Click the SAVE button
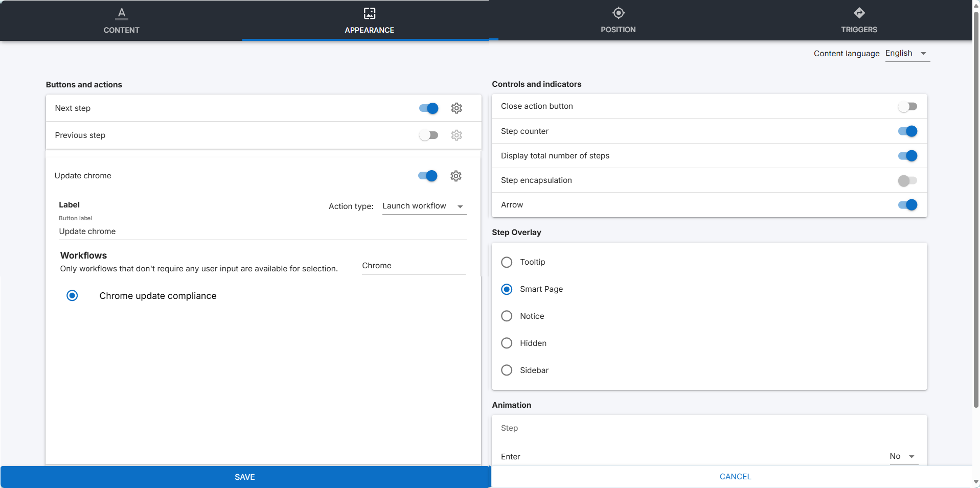 click(245, 477)
